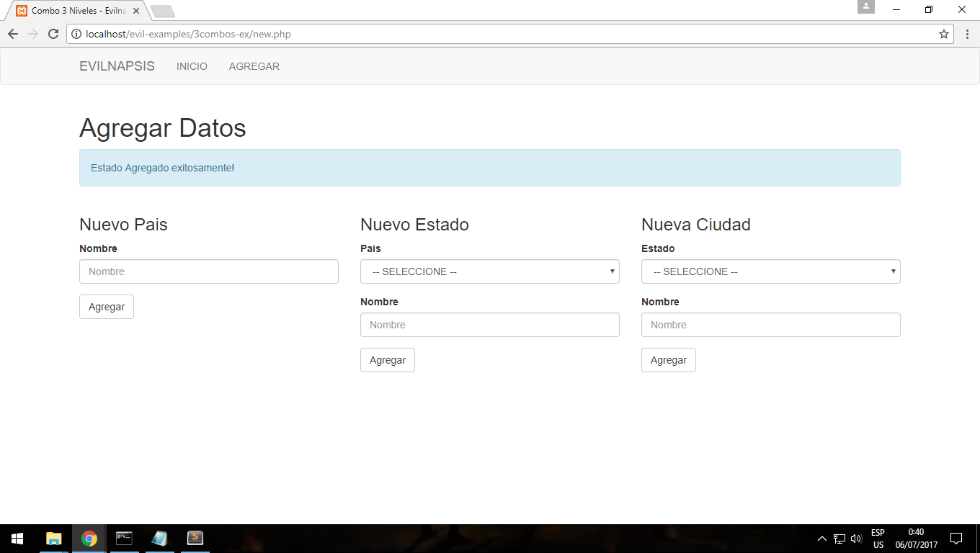Click the Pais field label

370,248
